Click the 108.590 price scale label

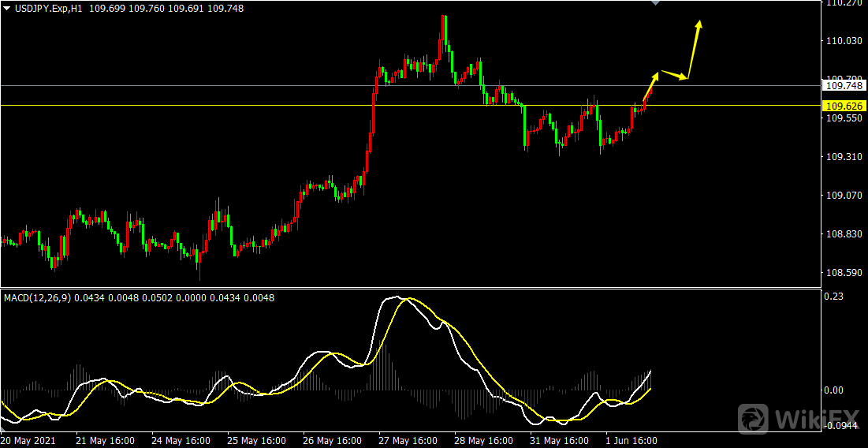click(841, 273)
